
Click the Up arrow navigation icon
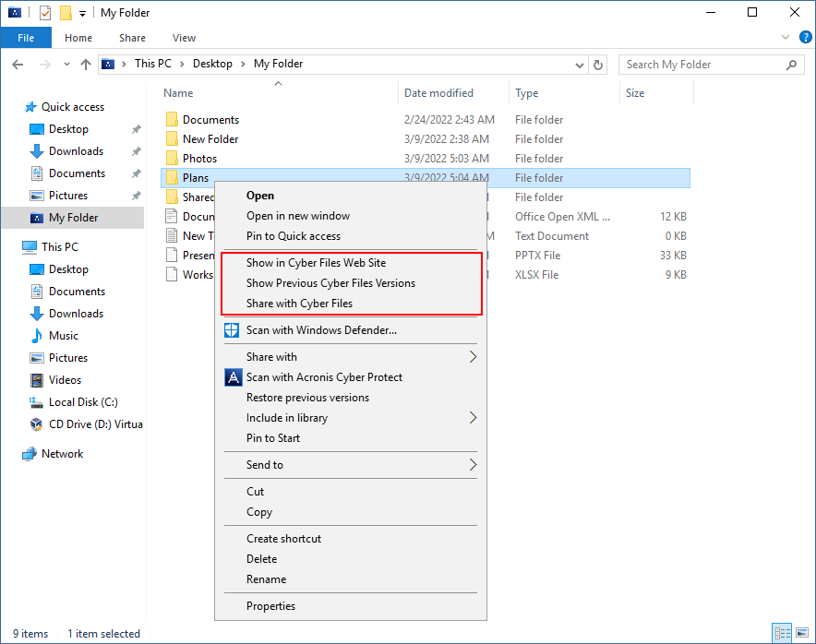(x=86, y=65)
